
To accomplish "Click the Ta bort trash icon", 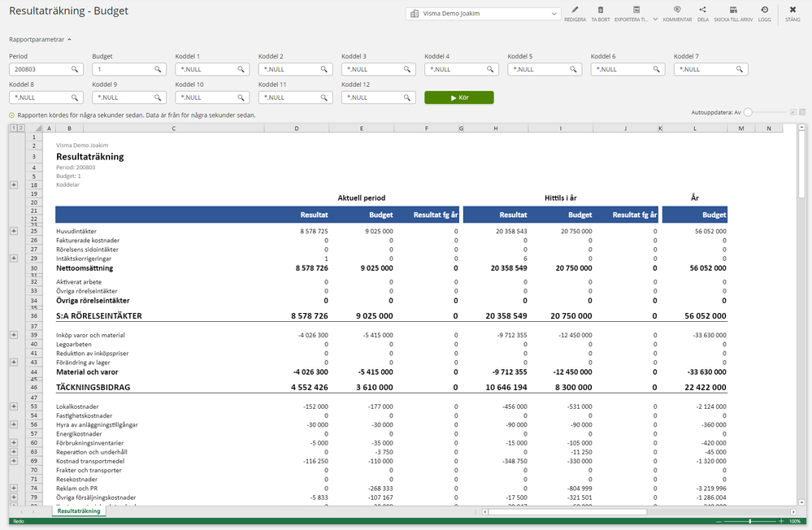I will (x=601, y=10).
